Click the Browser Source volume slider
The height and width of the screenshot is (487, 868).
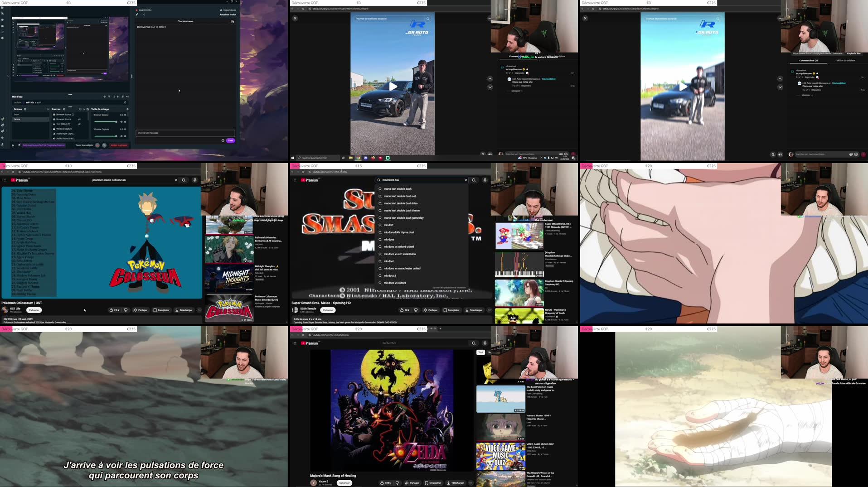click(105, 122)
